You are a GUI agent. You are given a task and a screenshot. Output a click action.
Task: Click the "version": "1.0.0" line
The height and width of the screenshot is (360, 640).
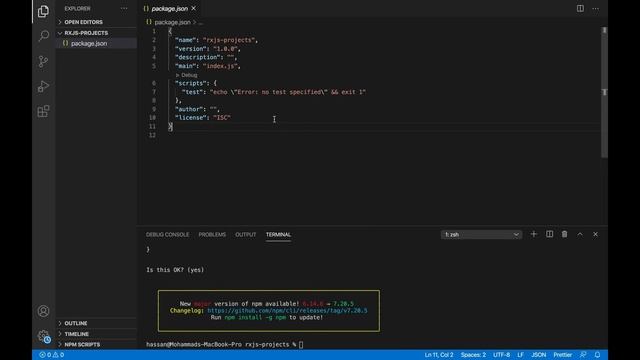point(208,49)
